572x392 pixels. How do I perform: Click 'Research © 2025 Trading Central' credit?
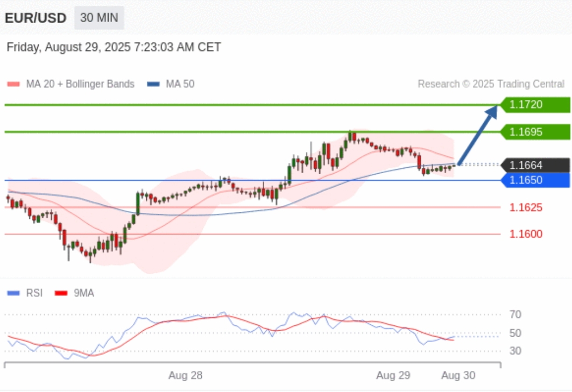491,84
